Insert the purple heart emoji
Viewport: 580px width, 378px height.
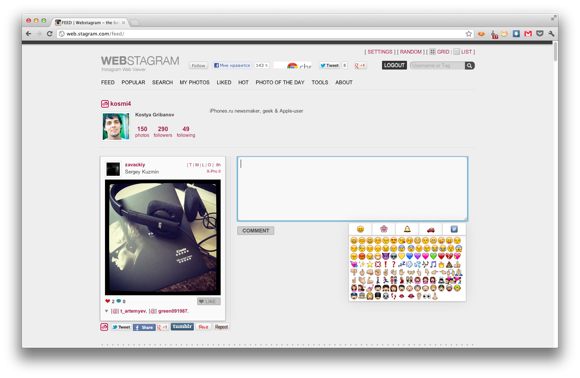click(417, 256)
